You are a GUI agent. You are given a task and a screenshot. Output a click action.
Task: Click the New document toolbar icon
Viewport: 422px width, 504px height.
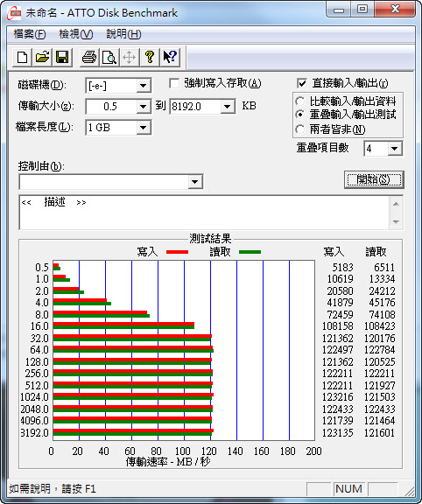(x=22, y=58)
